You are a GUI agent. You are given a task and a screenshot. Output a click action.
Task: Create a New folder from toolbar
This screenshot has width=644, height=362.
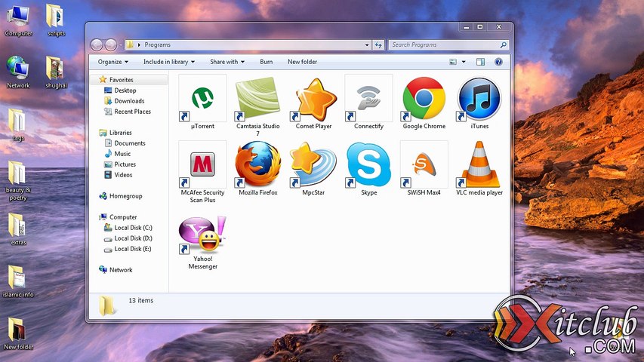pyautogui.click(x=302, y=62)
